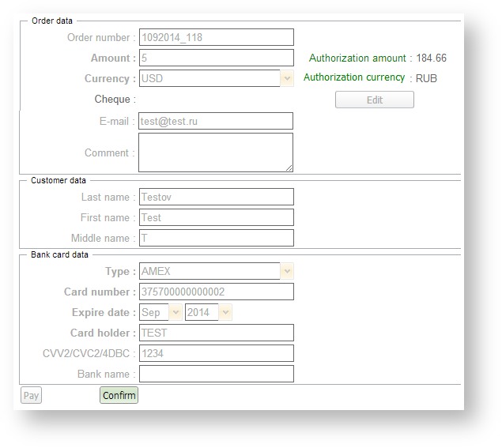Click the Amount input field
Image resolution: width=502 pixels, height=448 pixels.
217,58
